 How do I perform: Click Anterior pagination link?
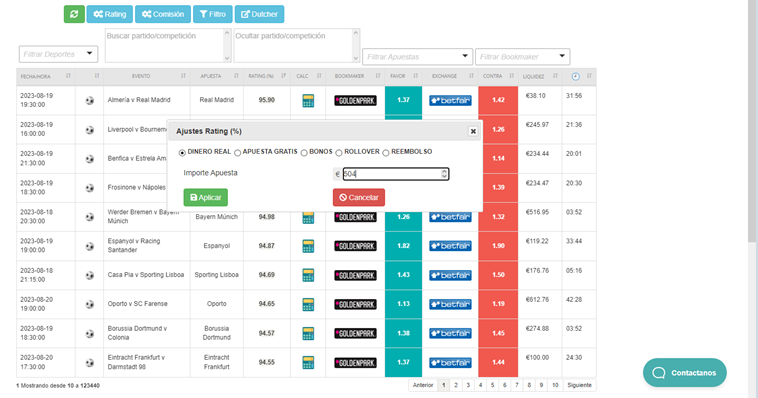[x=423, y=385]
